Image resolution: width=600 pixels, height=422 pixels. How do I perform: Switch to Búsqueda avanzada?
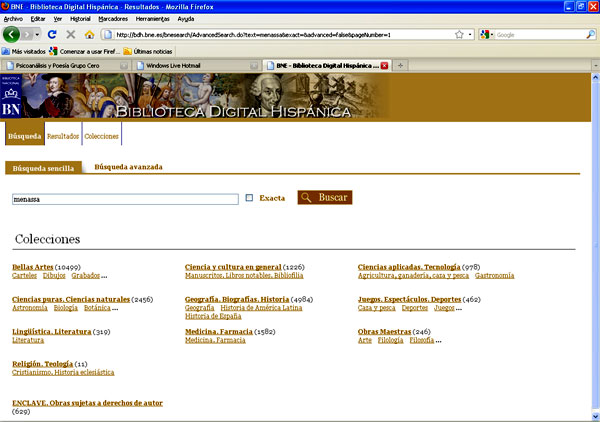(x=129, y=167)
